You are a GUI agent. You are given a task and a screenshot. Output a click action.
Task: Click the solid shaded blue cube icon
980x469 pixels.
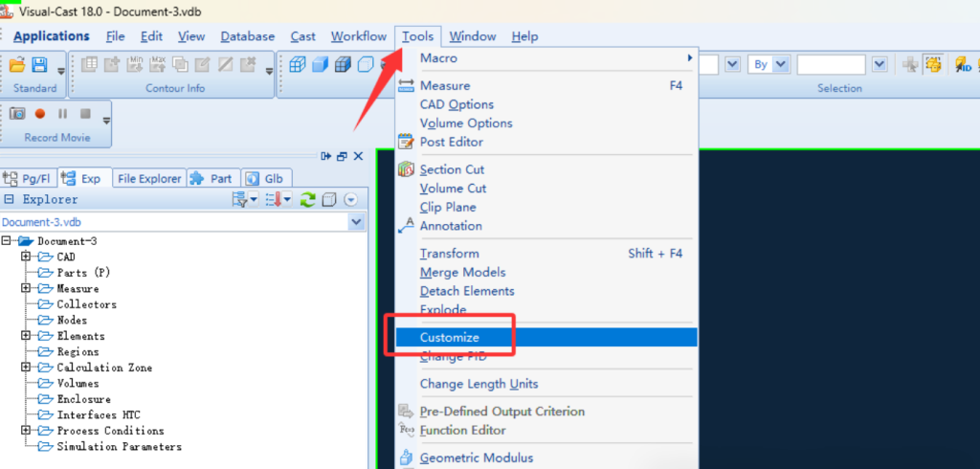tap(320, 65)
